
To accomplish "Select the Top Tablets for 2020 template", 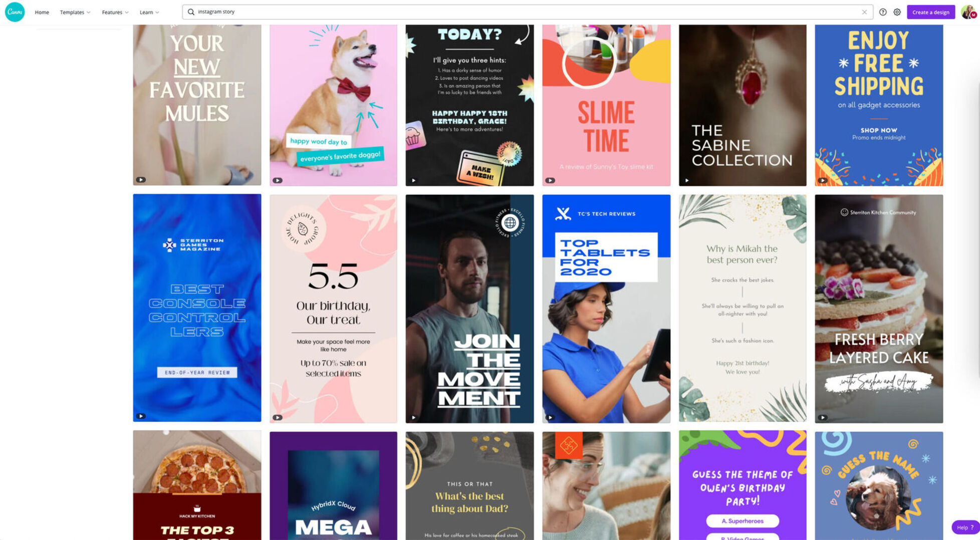I will [606, 309].
